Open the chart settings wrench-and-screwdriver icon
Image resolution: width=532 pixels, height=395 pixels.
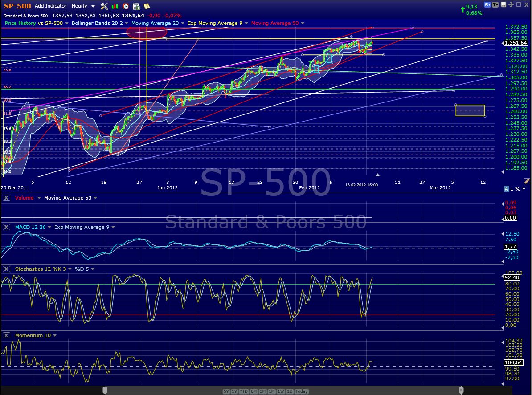[104, 6]
